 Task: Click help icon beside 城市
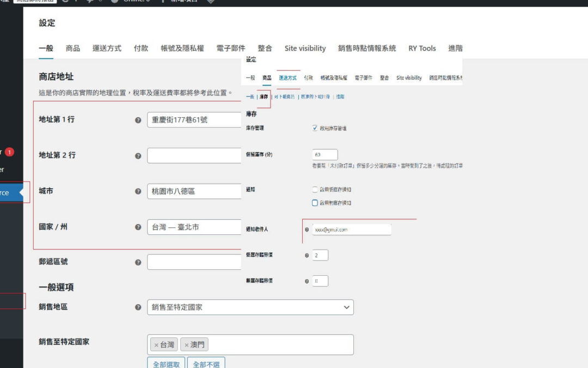point(138,191)
